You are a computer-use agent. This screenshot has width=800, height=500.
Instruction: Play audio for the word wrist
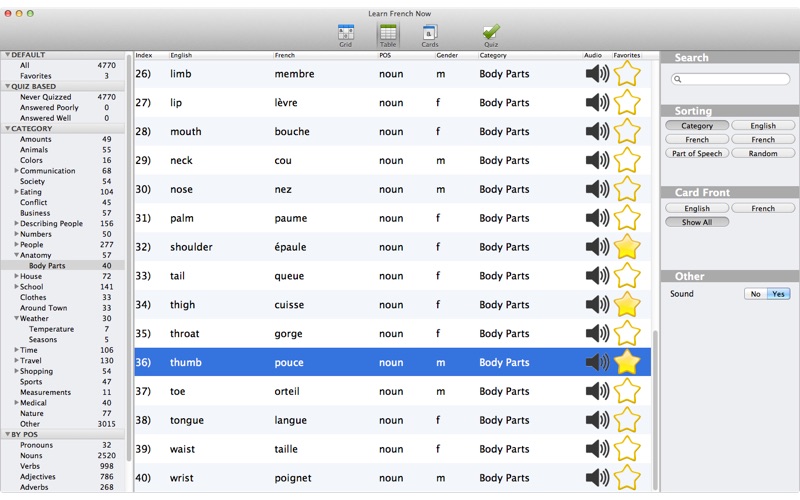597,477
